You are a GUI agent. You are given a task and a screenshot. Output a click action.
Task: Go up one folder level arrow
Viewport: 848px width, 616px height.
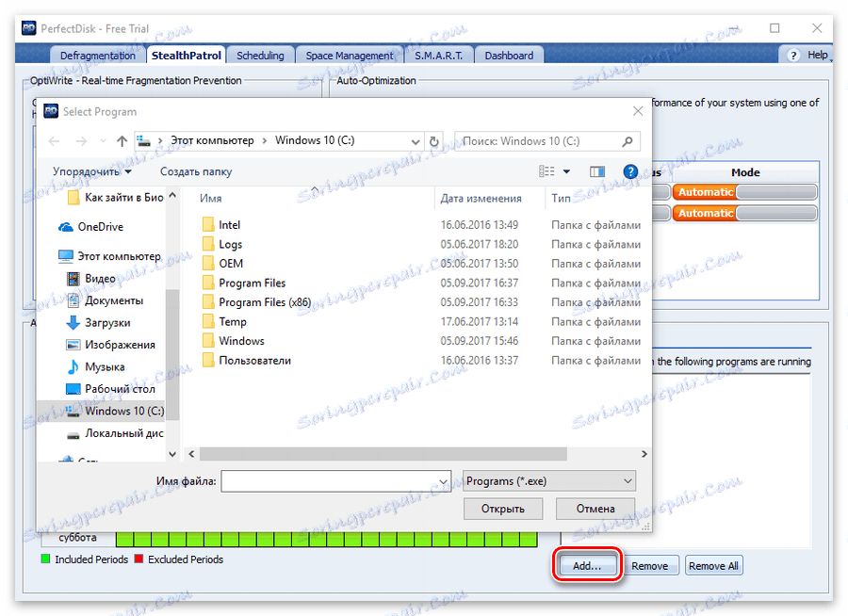click(x=122, y=141)
